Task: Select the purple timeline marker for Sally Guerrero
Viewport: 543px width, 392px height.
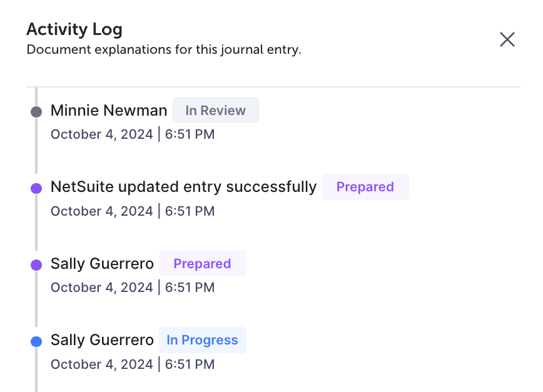Action: (x=36, y=264)
